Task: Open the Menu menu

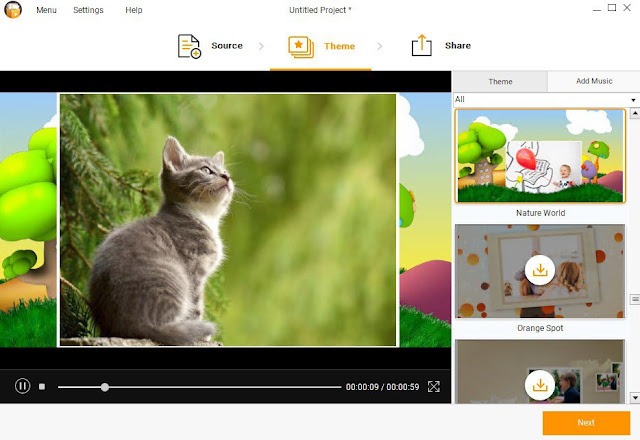Action: point(46,10)
